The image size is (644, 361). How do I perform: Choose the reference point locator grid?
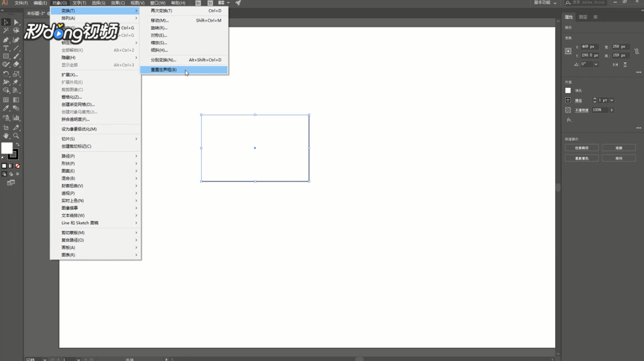[x=568, y=51]
